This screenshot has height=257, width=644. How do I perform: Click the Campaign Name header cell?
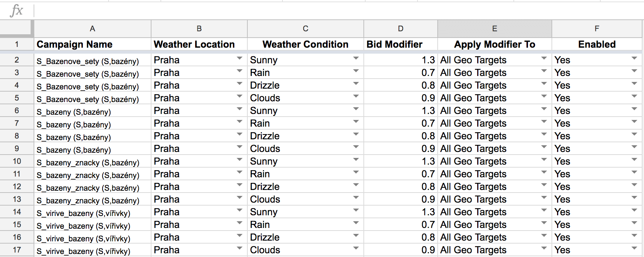pyautogui.click(x=92, y=44)
